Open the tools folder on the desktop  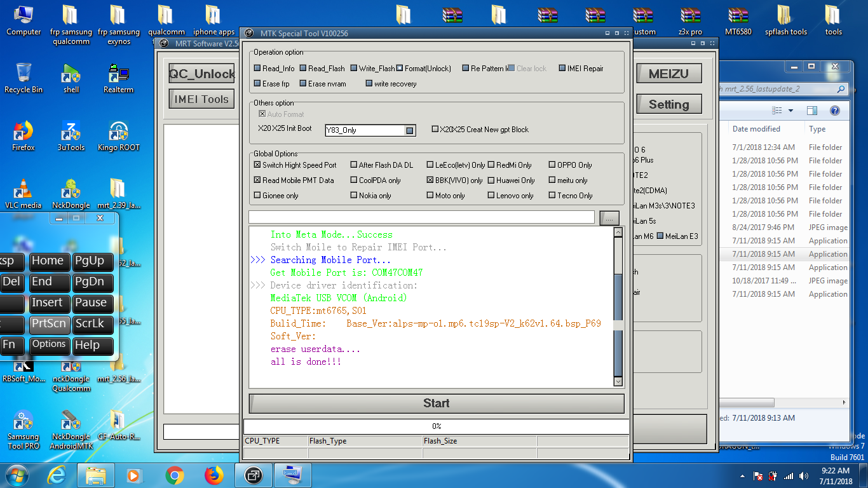coord(833,20)
